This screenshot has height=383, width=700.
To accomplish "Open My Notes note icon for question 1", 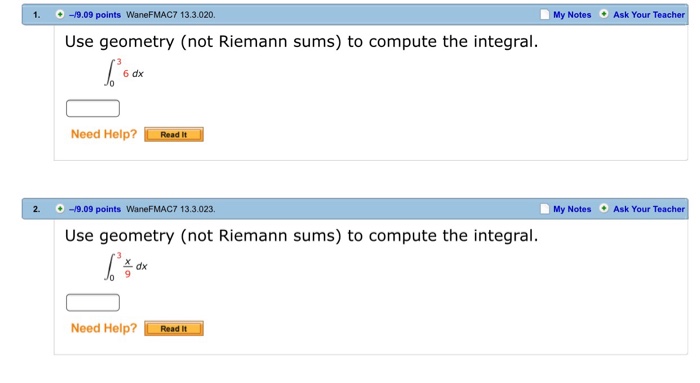I will tap(545, 14).
